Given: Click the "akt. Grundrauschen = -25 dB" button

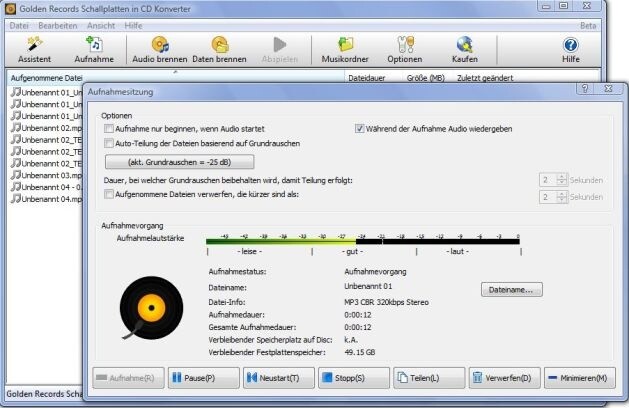Looking at the screenshot, I should [179, 162].
